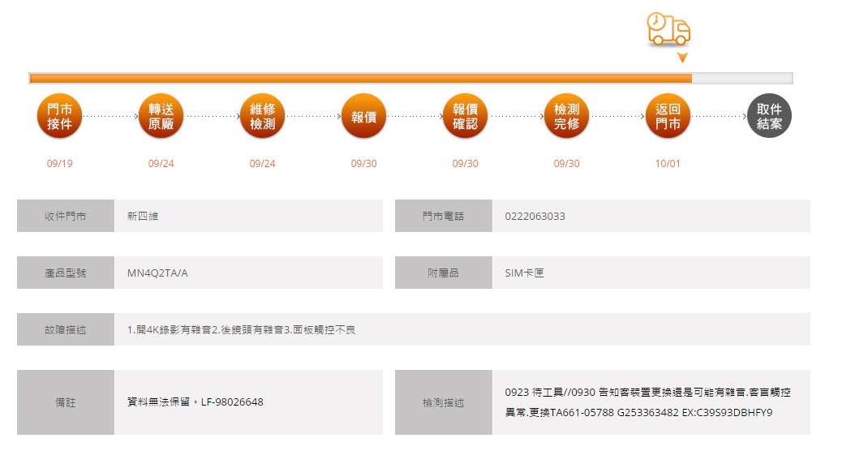Click the 故障描述 label cell

coord(66,329)
